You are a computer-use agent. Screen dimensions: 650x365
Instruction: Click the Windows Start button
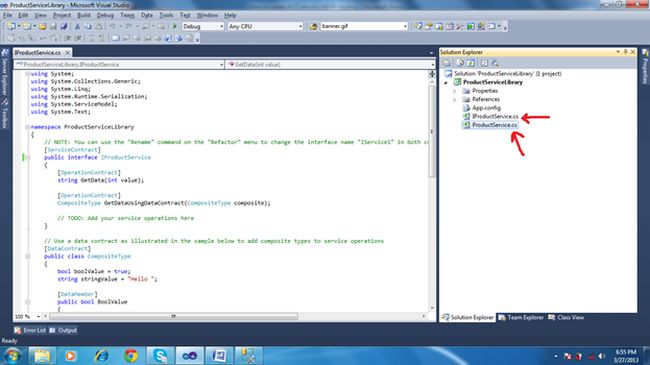click(x=12, y=355)
